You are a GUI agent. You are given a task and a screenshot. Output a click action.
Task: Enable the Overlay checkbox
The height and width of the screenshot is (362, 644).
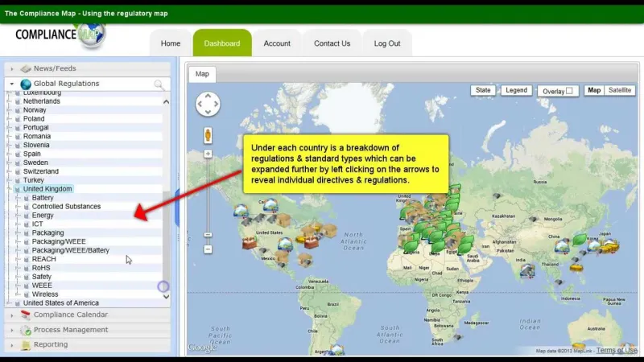[569, 91]
